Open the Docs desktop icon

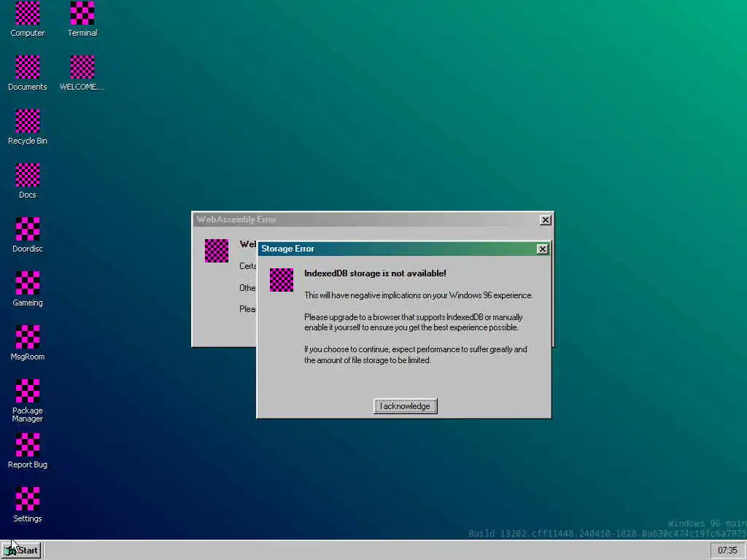point(27,181)
